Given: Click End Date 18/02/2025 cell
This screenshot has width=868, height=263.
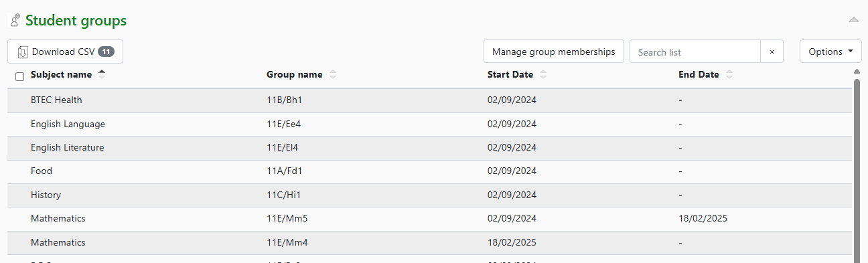Looking at the screenshot, I should pyautogui.click(x=703, y=218).
